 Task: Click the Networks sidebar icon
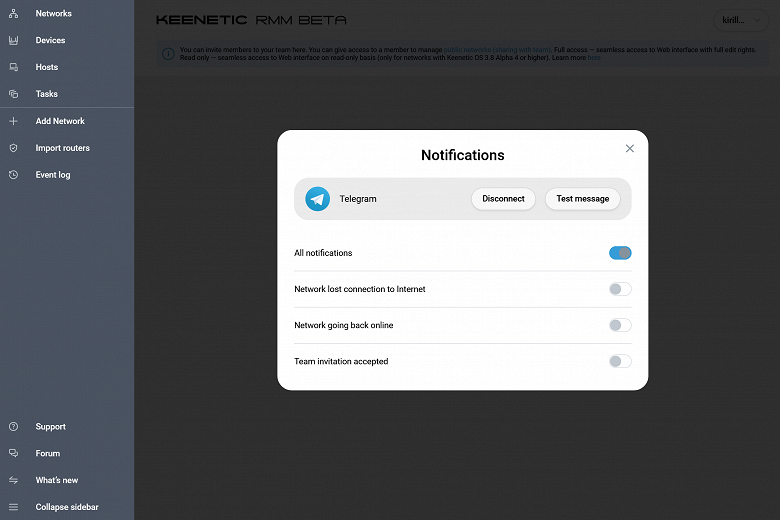click(14, 14)
